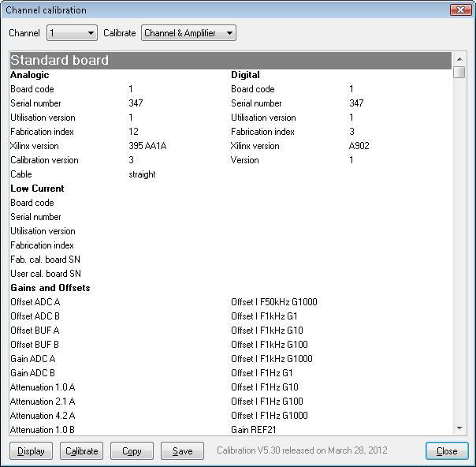This screenshot has height=467, width=476.
Task: Click the vertical scrollbar thumb
Action: click(459, 73)
